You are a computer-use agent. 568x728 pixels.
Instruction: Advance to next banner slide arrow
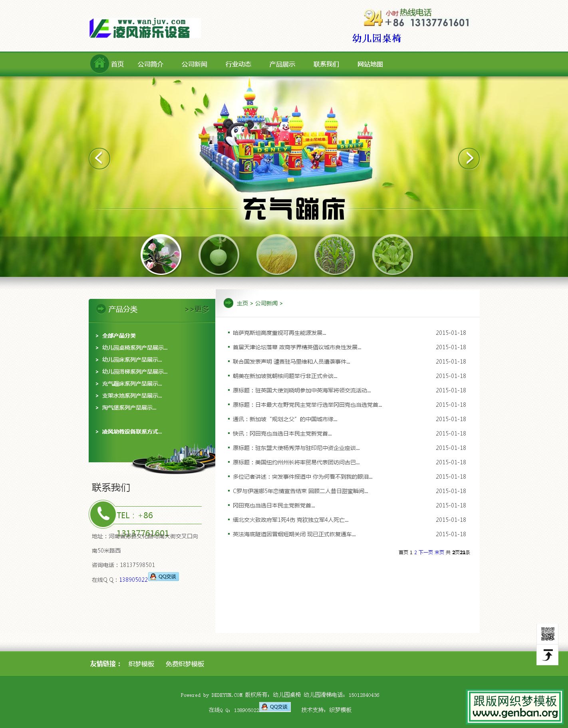[x=469, y=159]
